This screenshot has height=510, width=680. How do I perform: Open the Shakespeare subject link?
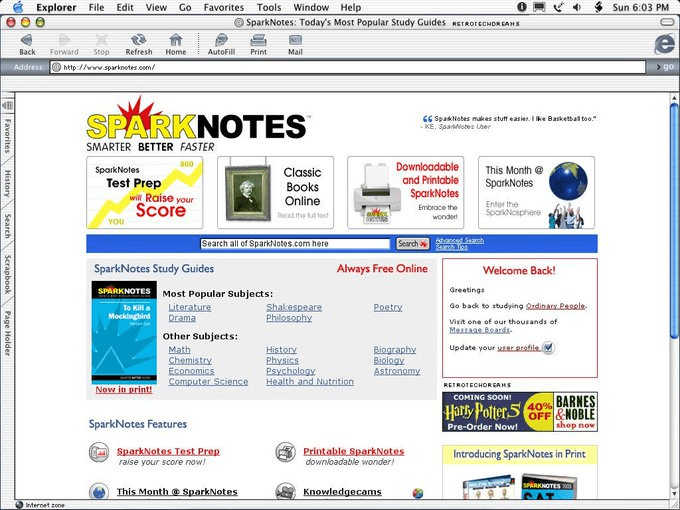(x=294, y=307)
